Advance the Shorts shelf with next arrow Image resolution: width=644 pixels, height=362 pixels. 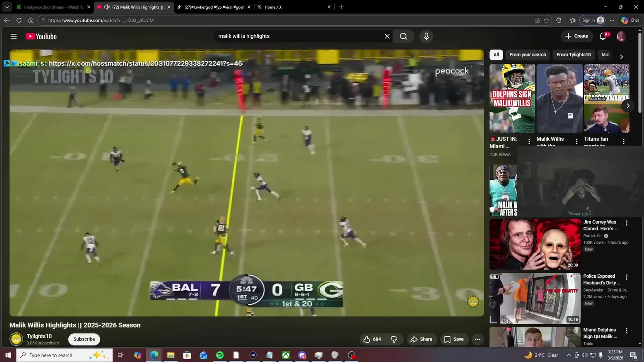pyautogui.click(x=628, y=106)
